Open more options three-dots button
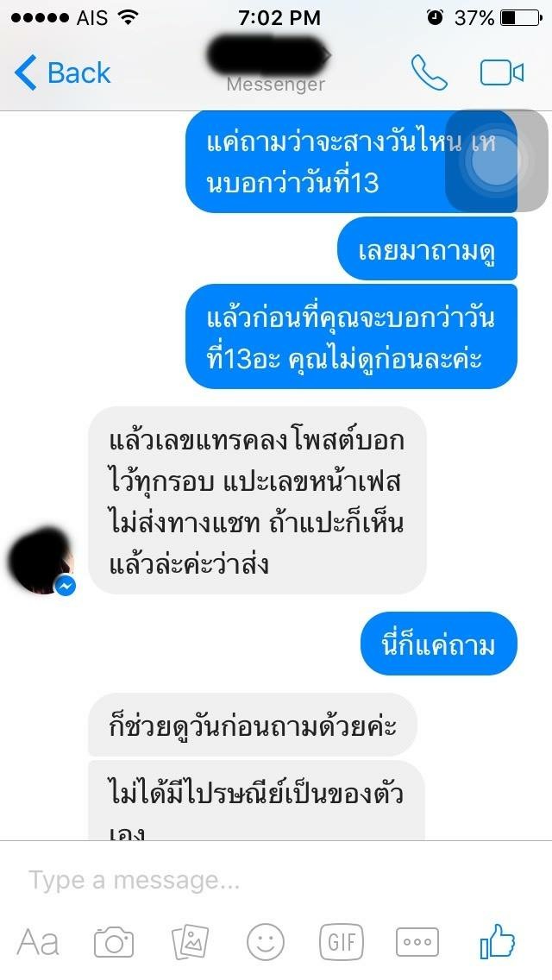 [417, 941]
